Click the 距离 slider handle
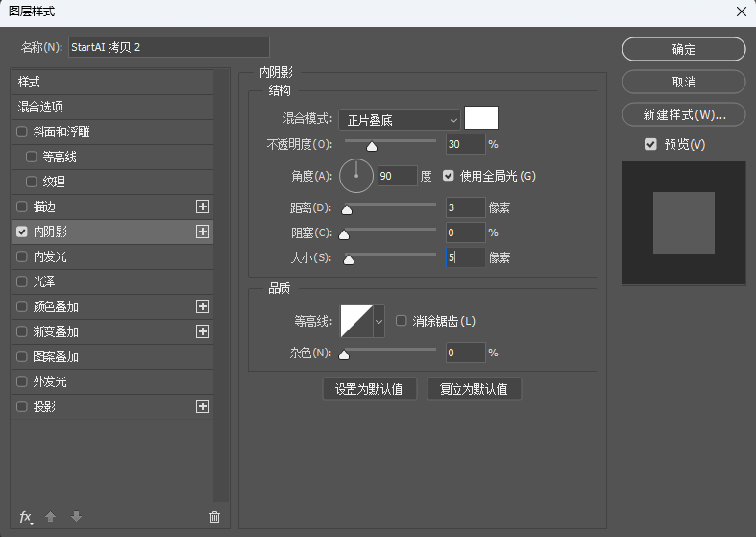The width and height of the screenshot is (756, 537). (347, 209)
